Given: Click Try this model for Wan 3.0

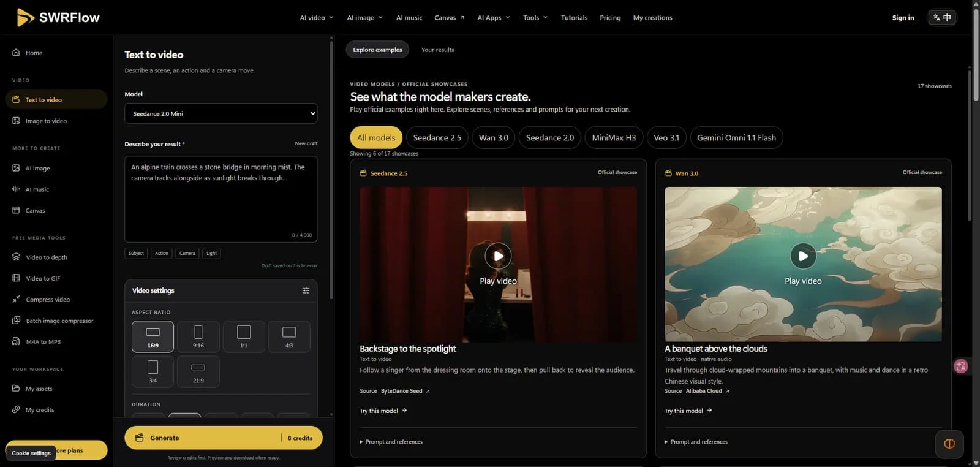Looking at the screenshot, I should [688, 411].
